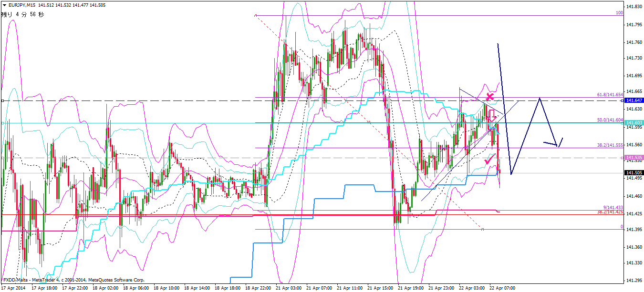Click the '61.8/141.654' Fibonacci label
Screen dimensions: 644x292
[x=611, y=95]
